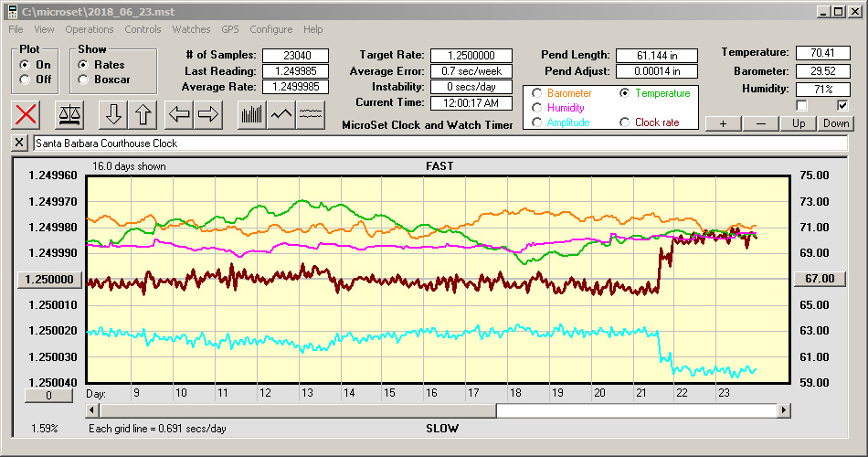Untick the checked checkbox under Humidity
This screenshot has width=868, height=457.
click(842, 105)
